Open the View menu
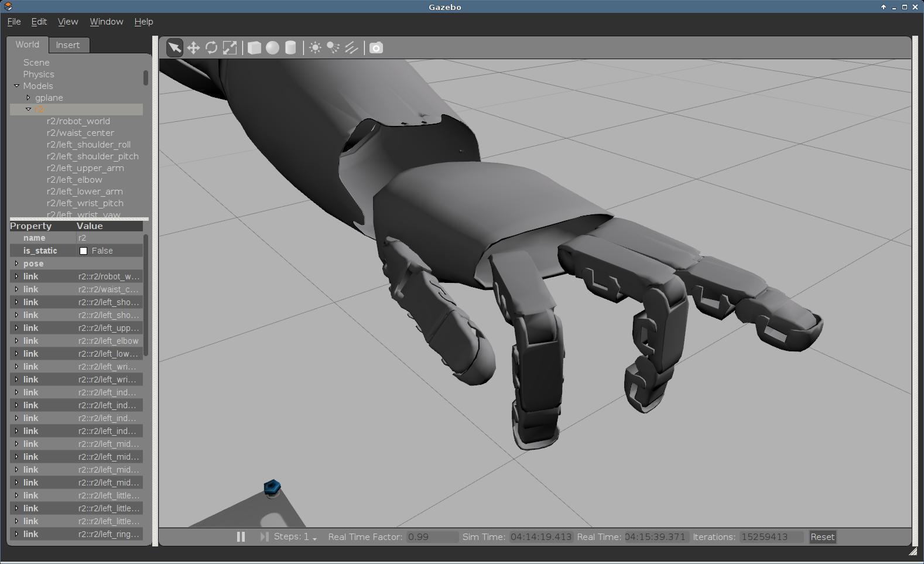The image size is (924, 564). (68, 22)
